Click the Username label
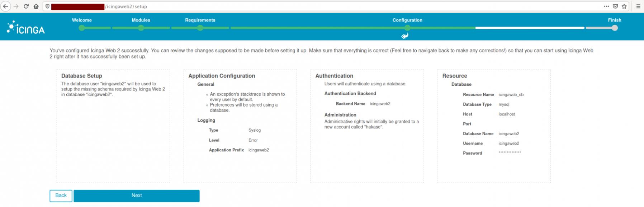Image resolution: width=644 pixels, height=207 pixels. tap(473, 143)
